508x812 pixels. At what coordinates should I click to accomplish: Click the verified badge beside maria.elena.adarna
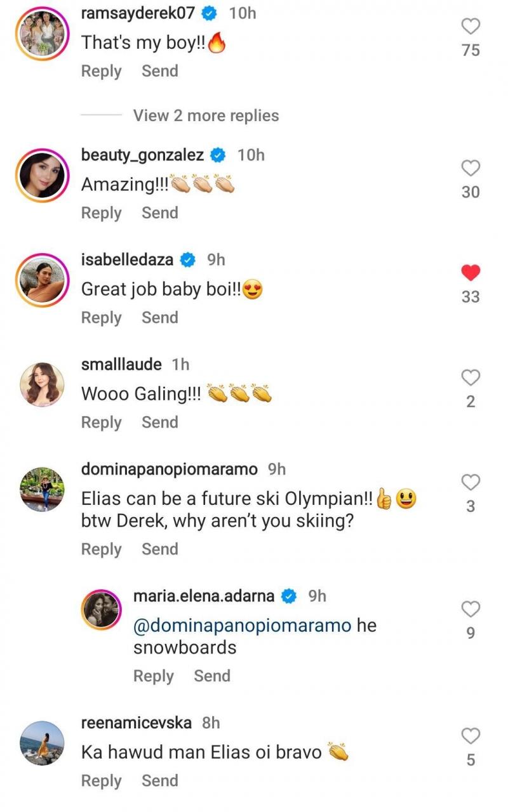click(290, 595)
